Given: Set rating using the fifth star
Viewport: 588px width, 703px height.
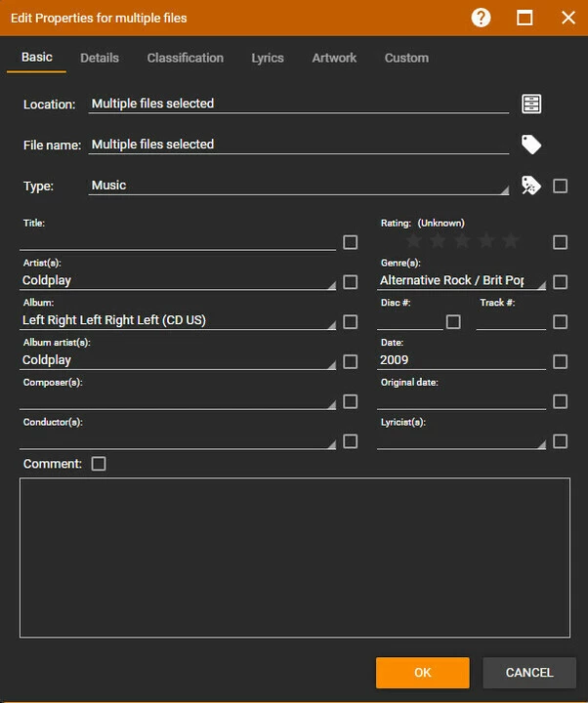Looking at the screenshot, I should click(510, 241).
